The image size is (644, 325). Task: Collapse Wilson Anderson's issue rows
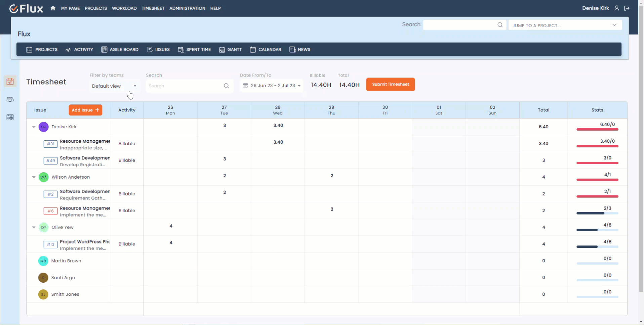tap(34, 177)
